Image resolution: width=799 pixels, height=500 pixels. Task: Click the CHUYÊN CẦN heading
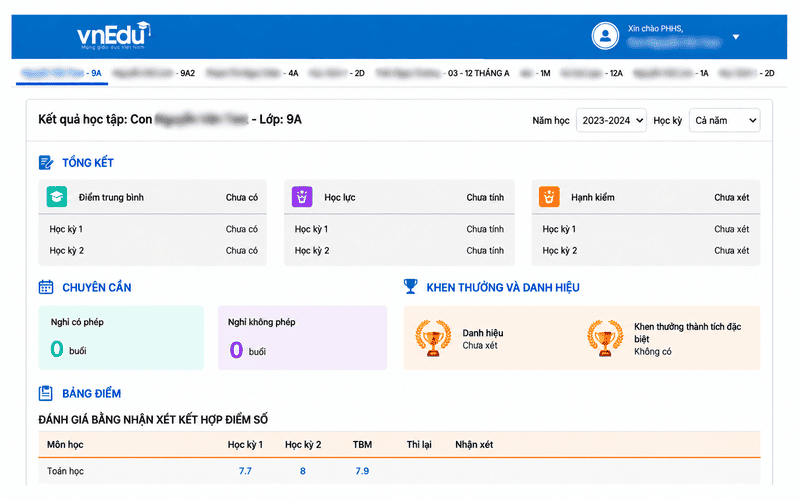click(x=97, y=287)
